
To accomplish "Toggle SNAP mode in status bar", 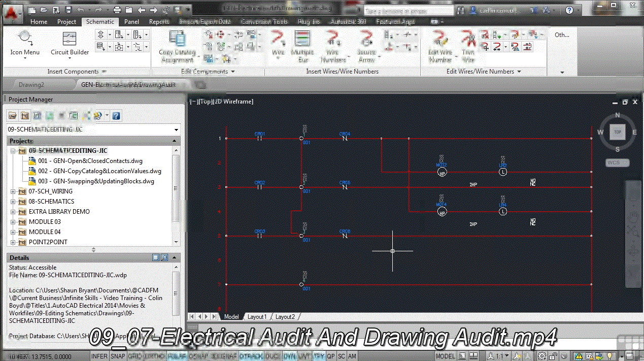I will (x=118, y=356).
